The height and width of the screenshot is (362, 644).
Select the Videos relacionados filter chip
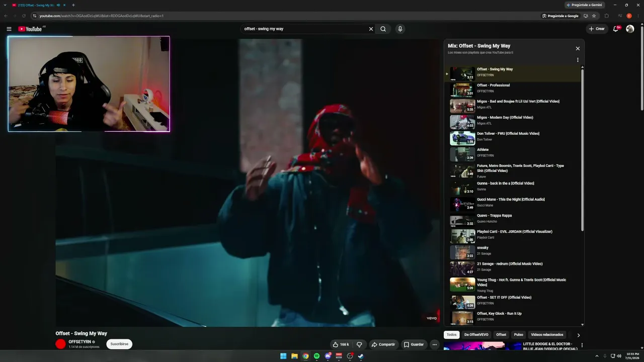coord(547,335)
